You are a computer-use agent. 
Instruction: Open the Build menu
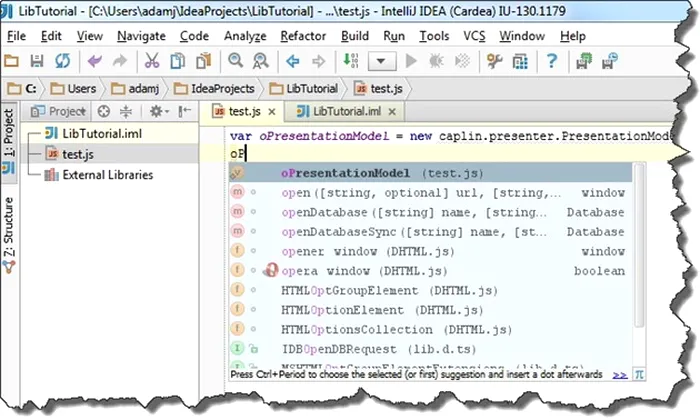pyautogui.click(x=355, y=36)
